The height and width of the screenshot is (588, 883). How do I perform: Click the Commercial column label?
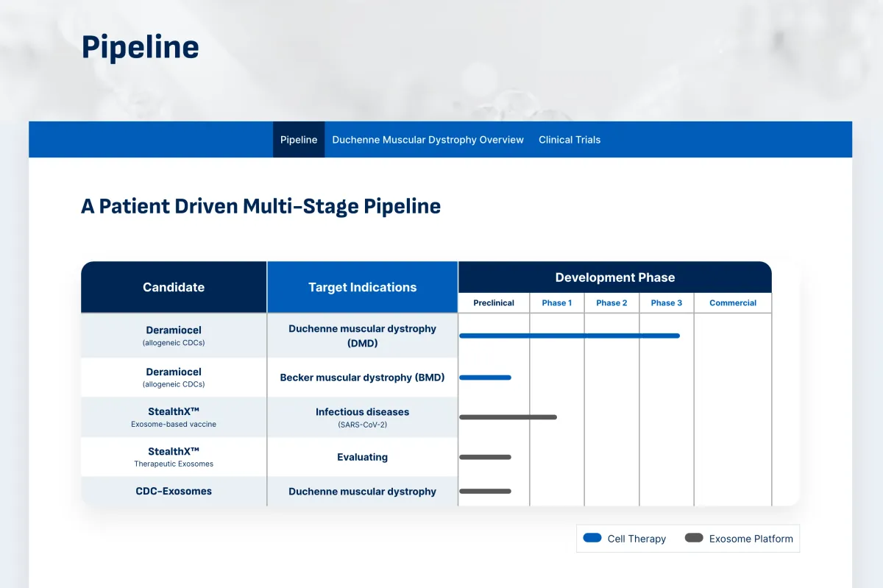pyautogui.click(x=733, y=303)
